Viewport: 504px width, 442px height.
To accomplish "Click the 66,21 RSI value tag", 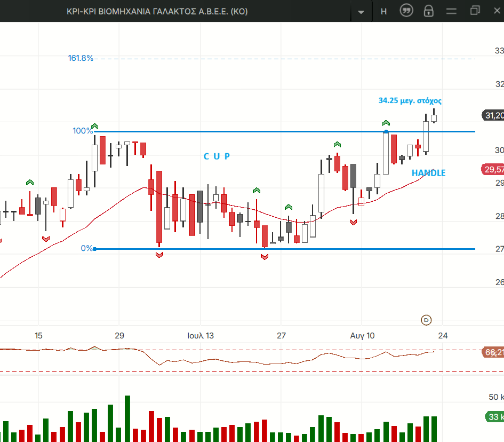I will (493, 352).
